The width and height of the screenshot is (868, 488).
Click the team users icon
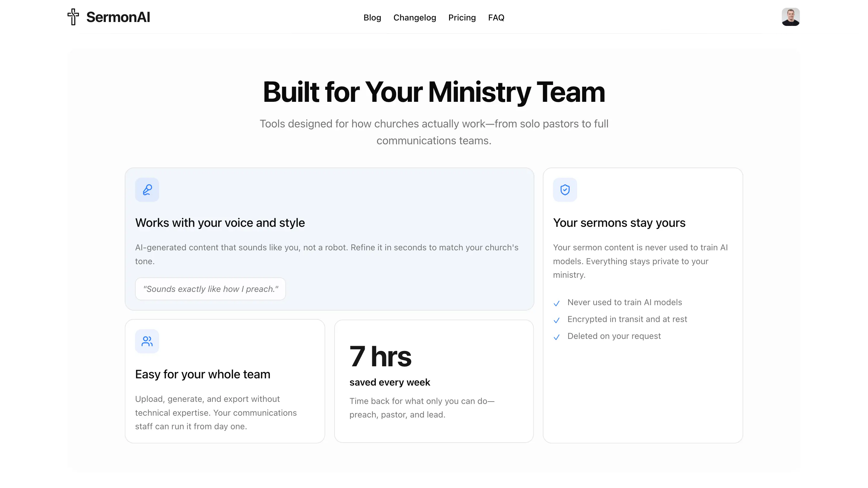point(147,341)
